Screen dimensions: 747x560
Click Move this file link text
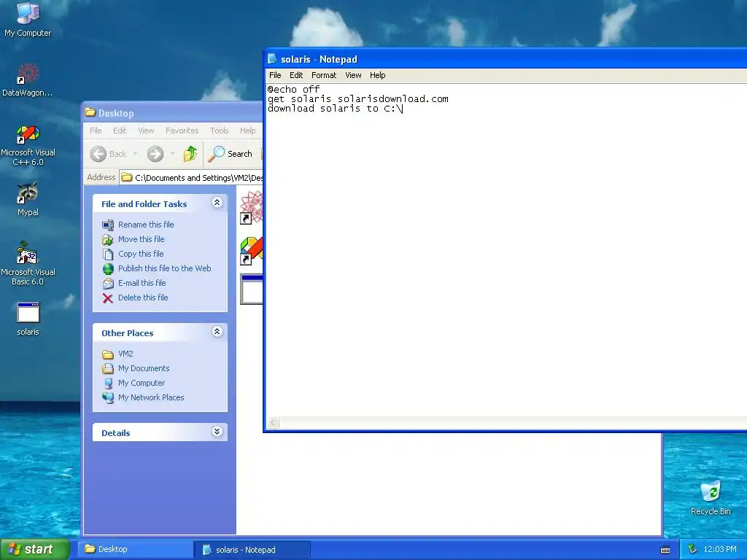point(141,239)
